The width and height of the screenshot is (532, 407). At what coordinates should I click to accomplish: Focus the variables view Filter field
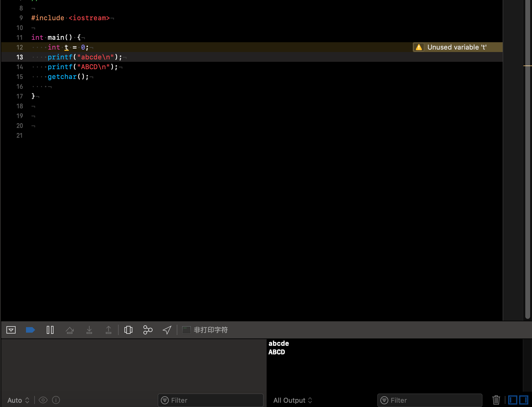211,400
